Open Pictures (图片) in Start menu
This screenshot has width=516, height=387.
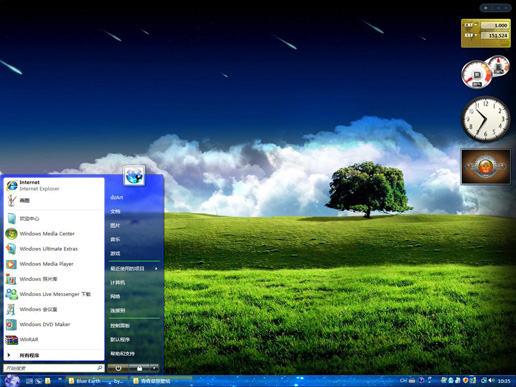115,226
